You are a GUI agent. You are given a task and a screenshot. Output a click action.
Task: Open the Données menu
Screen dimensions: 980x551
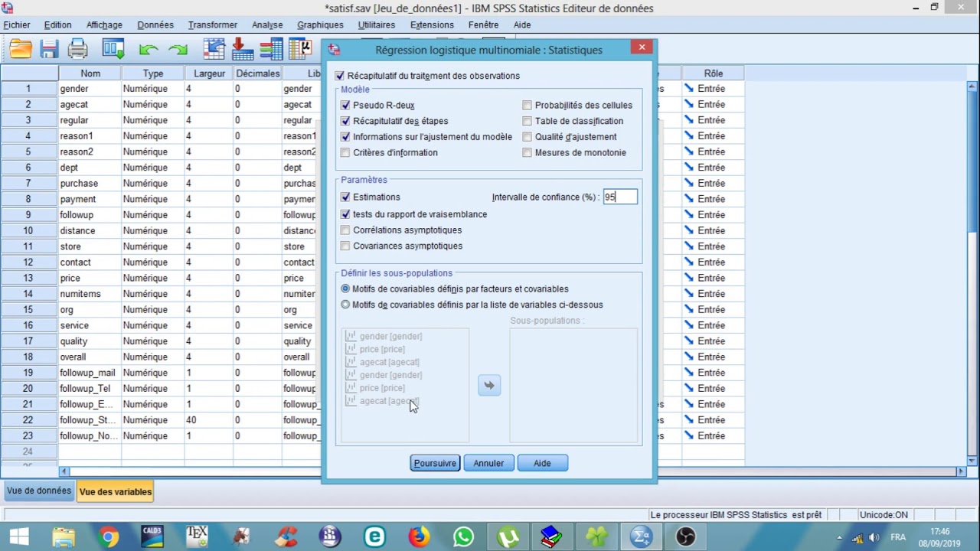pos(155,24)
